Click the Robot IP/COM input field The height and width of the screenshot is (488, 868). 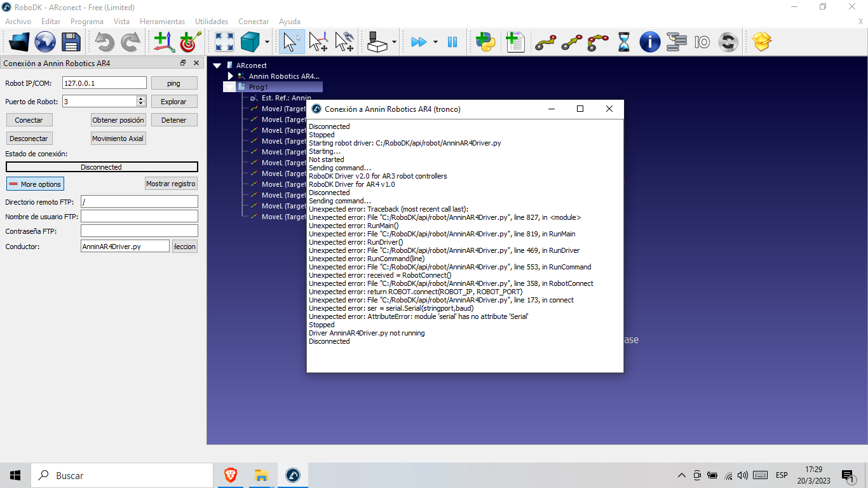[x=104, y=83]
